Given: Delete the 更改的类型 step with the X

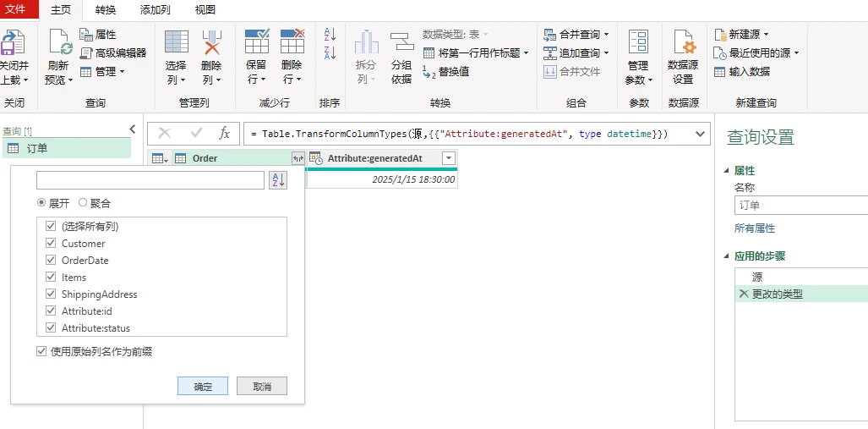Looking at the screenshot, I should pos(743,294).
